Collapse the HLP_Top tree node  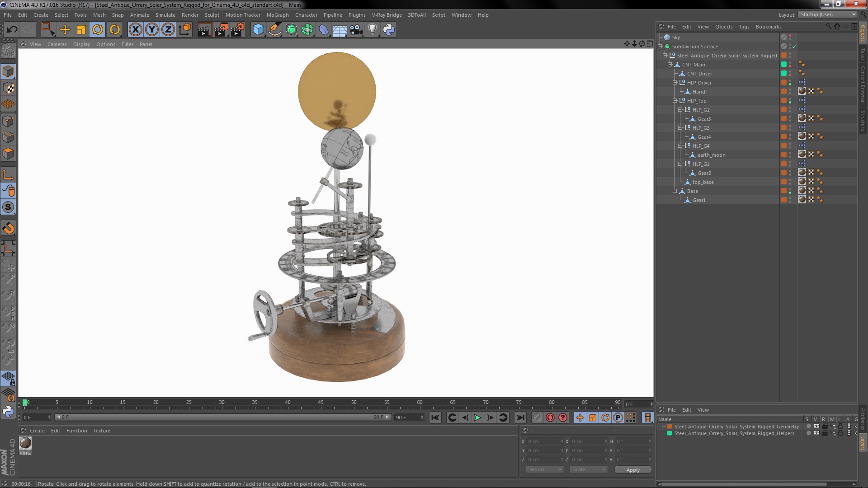pos(675,101)
